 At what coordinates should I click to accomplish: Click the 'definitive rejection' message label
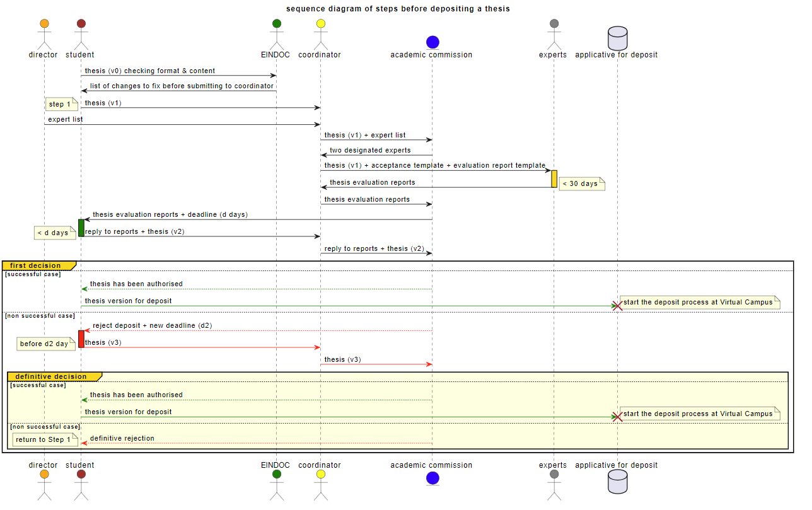(x=122, y=438)
